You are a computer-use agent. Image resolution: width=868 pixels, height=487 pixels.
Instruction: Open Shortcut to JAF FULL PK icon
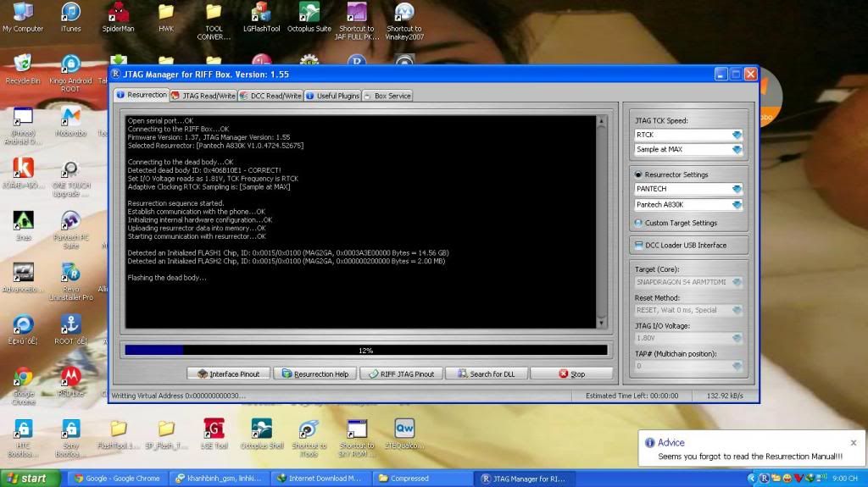357,21
